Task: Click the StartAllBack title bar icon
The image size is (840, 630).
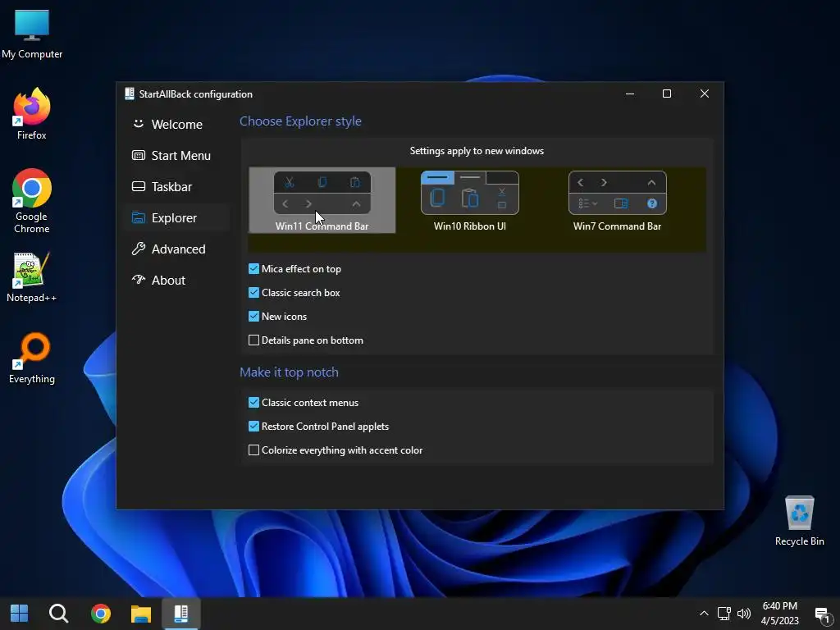Action: point(129,94)
